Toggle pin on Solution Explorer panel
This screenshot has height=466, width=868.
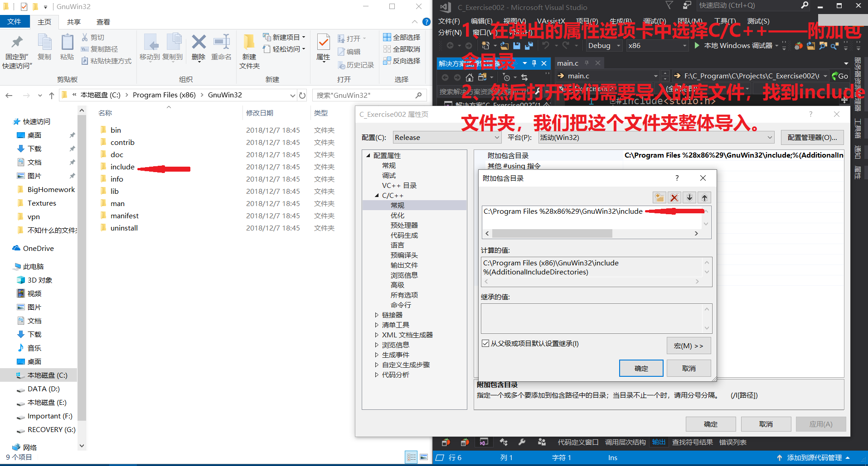click(534, 63)
